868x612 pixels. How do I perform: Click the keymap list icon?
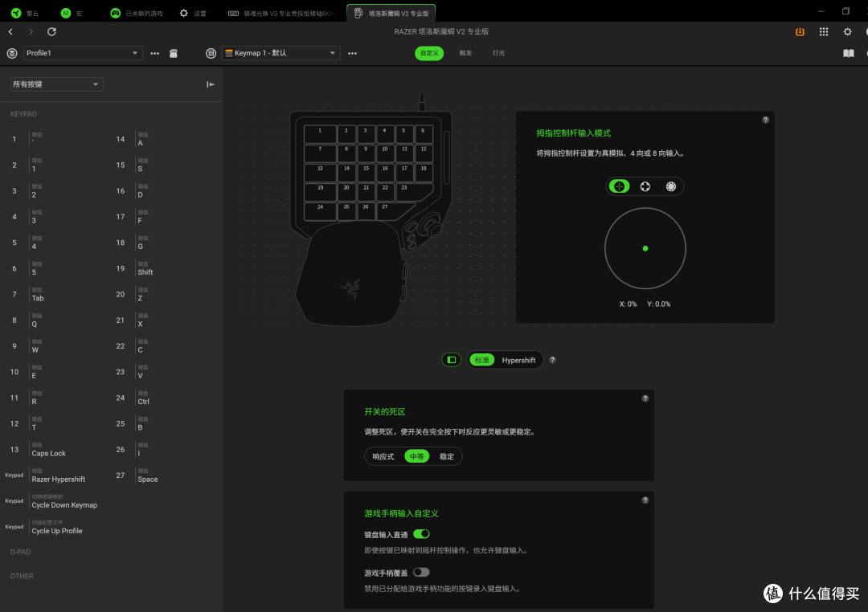(x=211, y=53)
